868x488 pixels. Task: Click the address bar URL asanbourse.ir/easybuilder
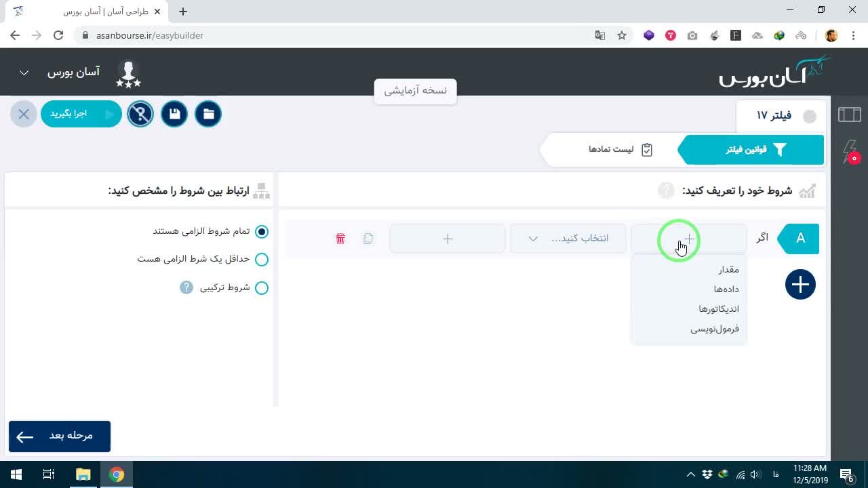click(150, 35)
